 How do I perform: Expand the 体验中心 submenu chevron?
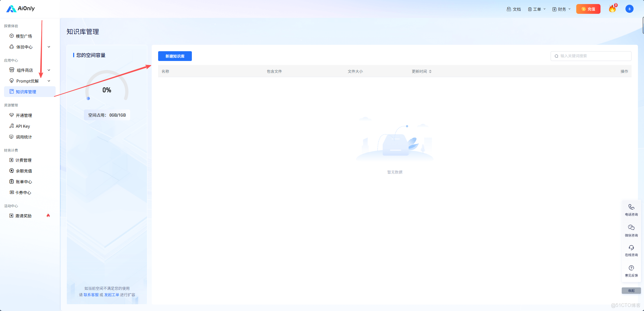49,47
